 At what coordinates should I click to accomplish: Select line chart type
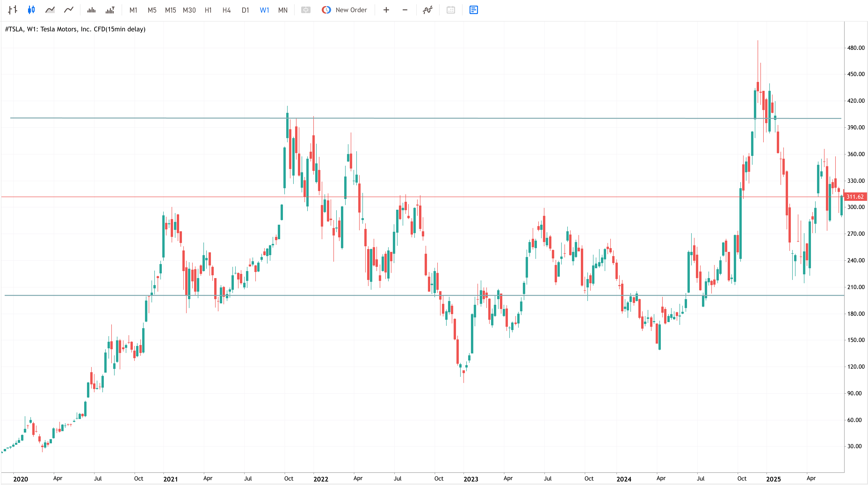click(69, 10)
